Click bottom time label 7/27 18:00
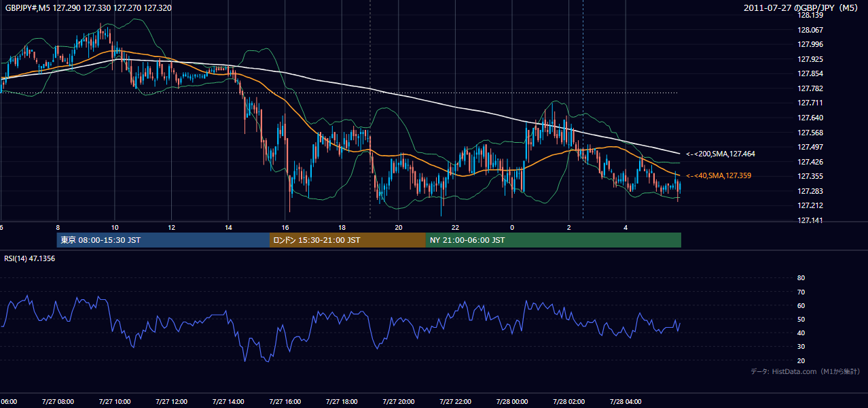The width and height of the screenshot is (868, 408). [342, 402]
